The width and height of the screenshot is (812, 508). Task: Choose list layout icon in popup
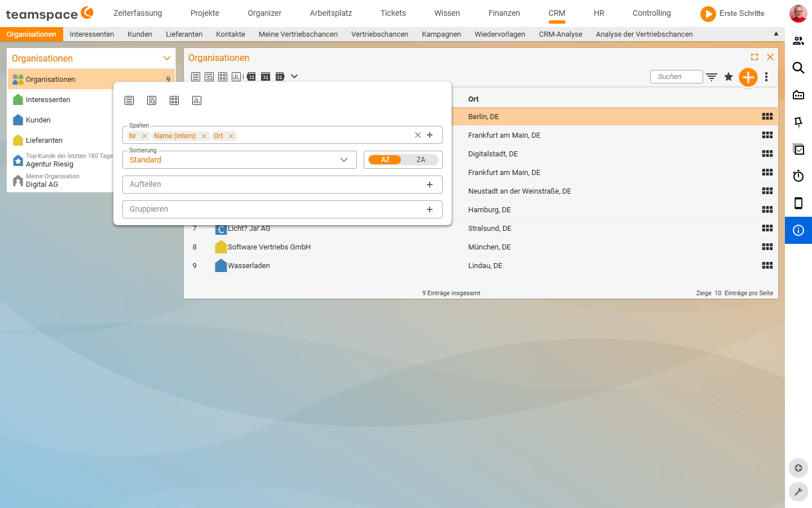pyautogui.click(x=129, y=100)
